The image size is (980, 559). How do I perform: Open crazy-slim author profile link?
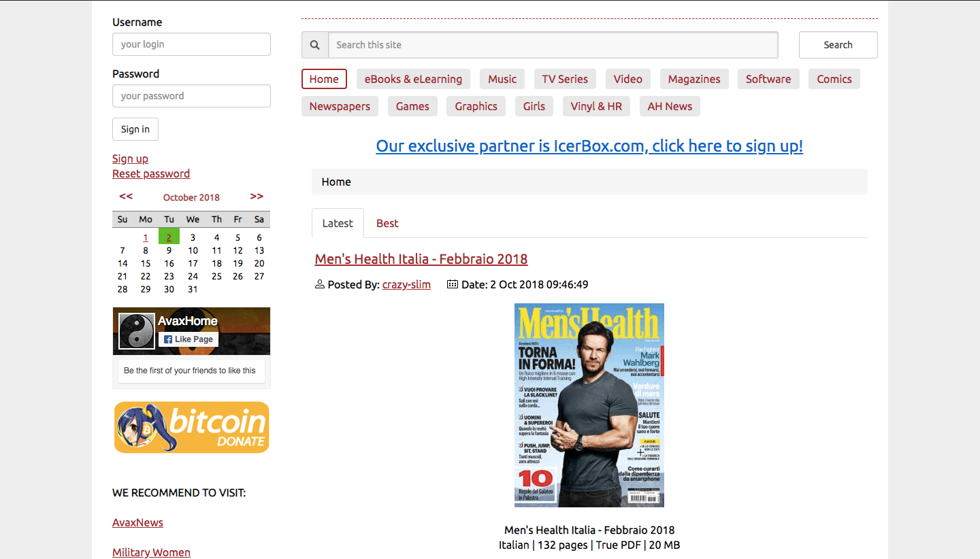pyautogui.click(x=406, y=284)
